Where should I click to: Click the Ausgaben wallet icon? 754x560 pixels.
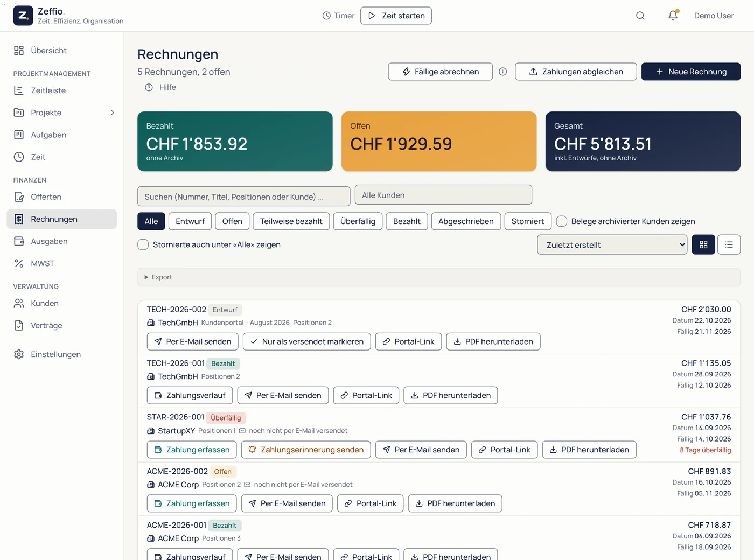coord(19,241)
